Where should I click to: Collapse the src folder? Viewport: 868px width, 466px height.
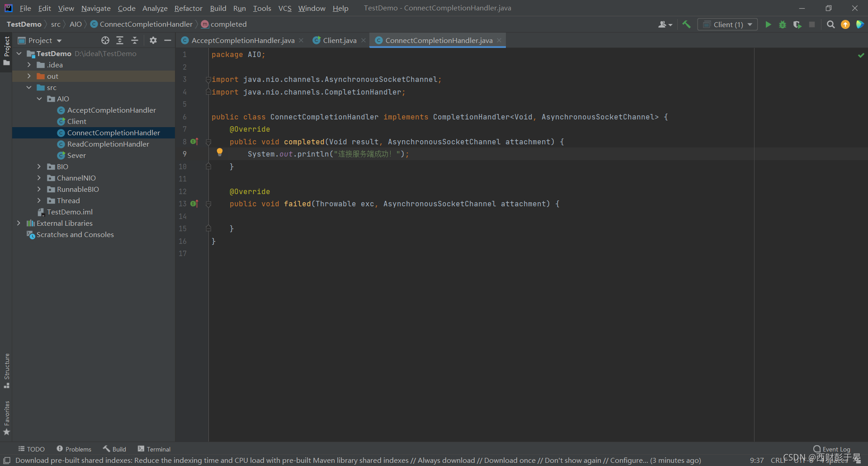[29, 87]
